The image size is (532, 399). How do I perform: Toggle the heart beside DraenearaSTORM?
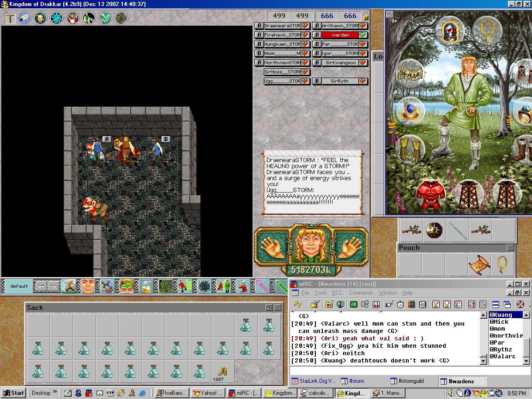[x=305, y=26]
